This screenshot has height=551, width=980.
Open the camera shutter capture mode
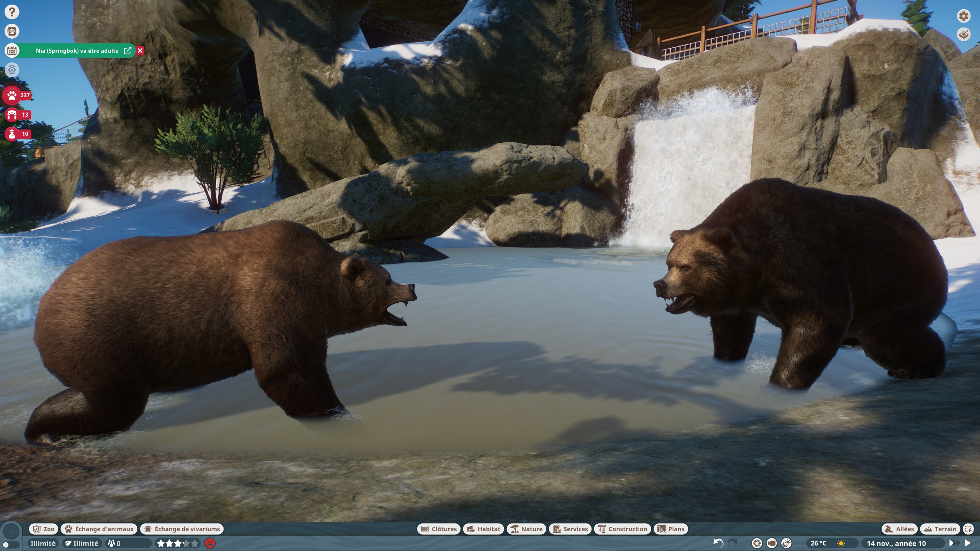[x=757, y=543]
